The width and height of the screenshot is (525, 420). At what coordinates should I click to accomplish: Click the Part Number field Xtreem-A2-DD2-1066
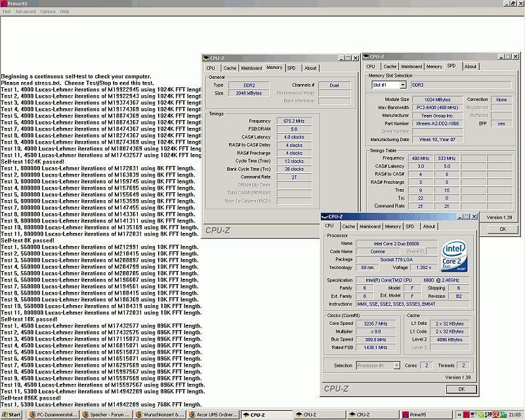[438, 123]
